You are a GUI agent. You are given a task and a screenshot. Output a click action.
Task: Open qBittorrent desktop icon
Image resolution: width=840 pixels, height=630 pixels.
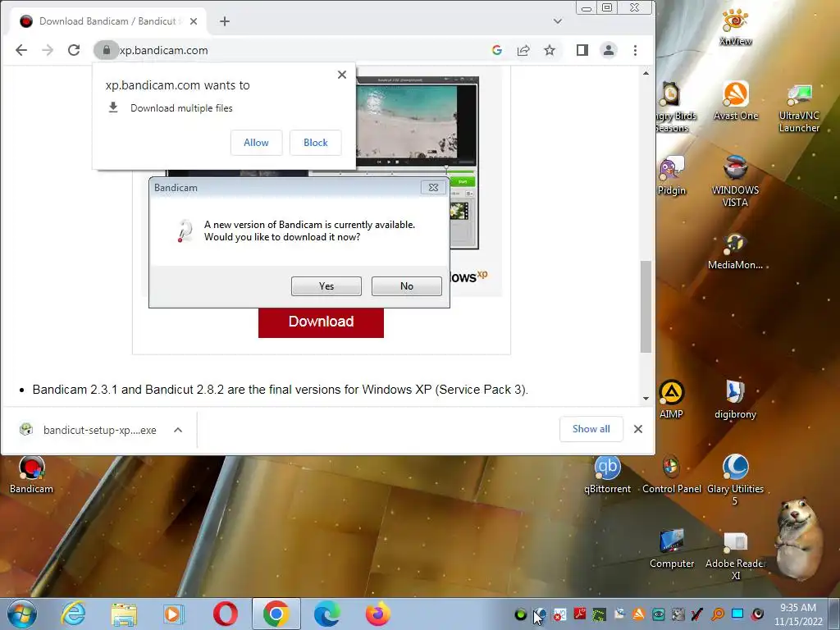point(607,475)
